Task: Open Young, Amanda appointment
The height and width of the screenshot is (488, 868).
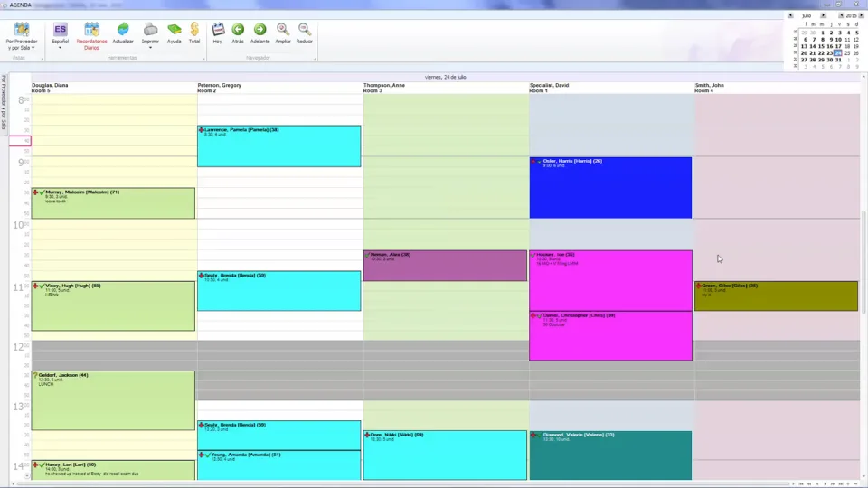Action: 279,465
